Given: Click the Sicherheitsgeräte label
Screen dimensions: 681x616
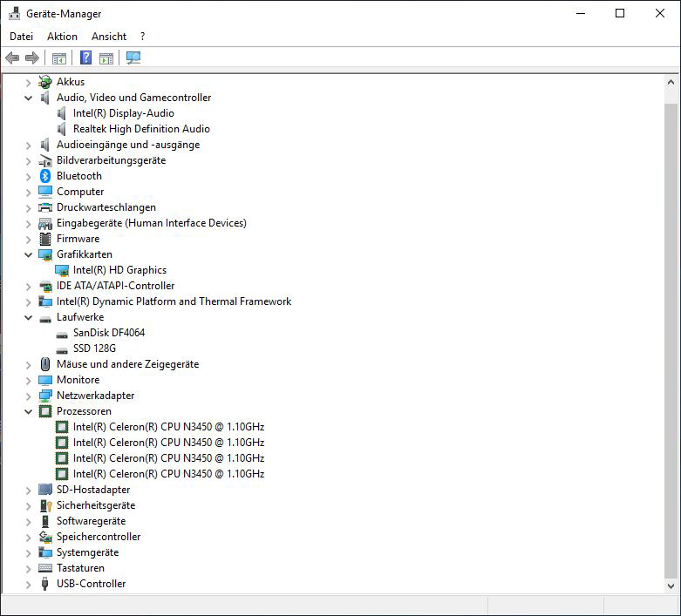Looking at the screenshot, I should (96, 505).
